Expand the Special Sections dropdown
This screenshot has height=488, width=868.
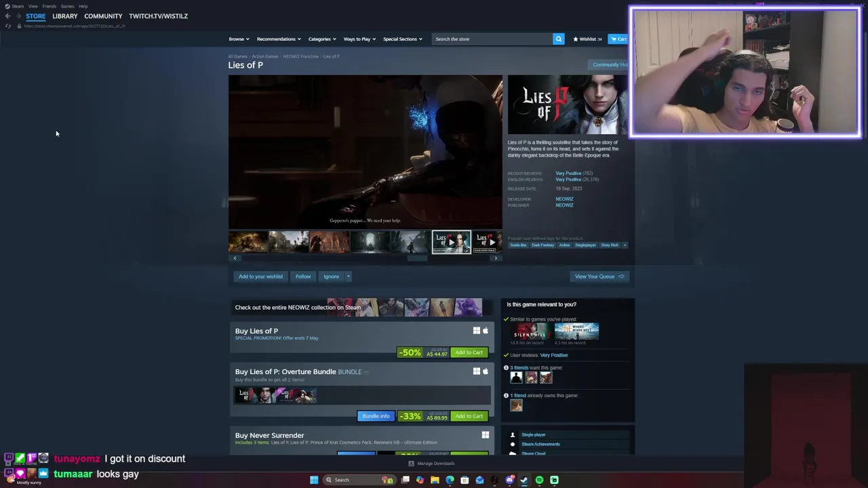[x=402, y=39]
